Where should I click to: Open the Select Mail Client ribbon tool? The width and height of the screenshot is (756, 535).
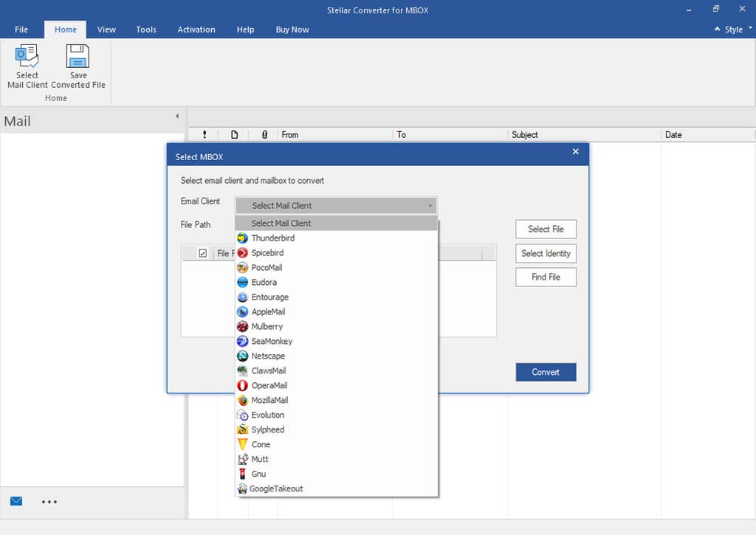click(27, 65)
